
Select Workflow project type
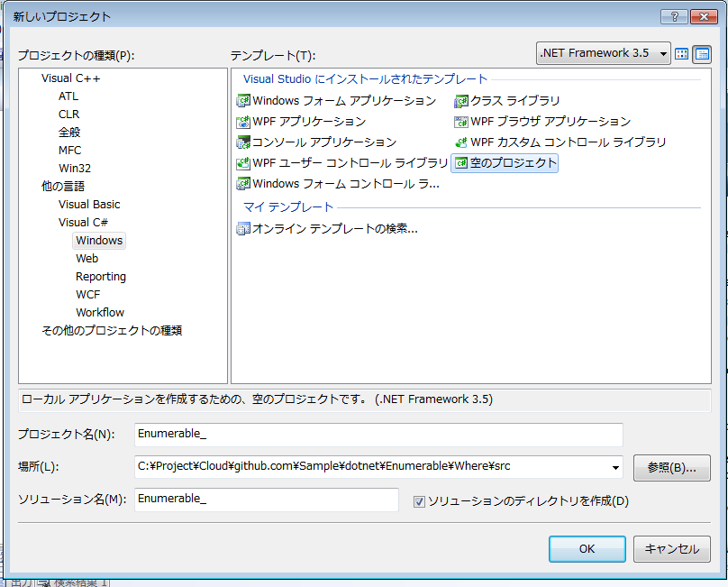coord(100,313)
